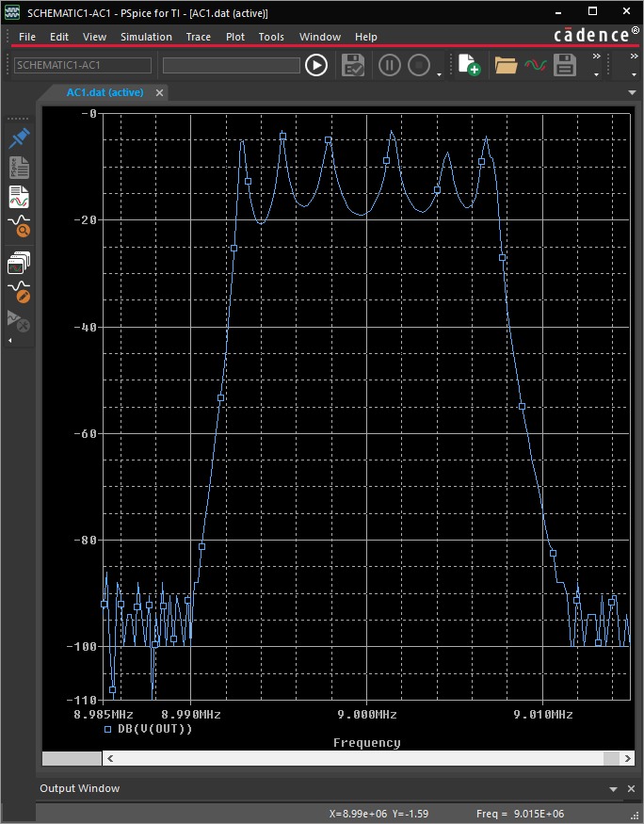Click the waveform append icon in toolbar
This screenshot has height=824, width=644.
coord(536,65)
